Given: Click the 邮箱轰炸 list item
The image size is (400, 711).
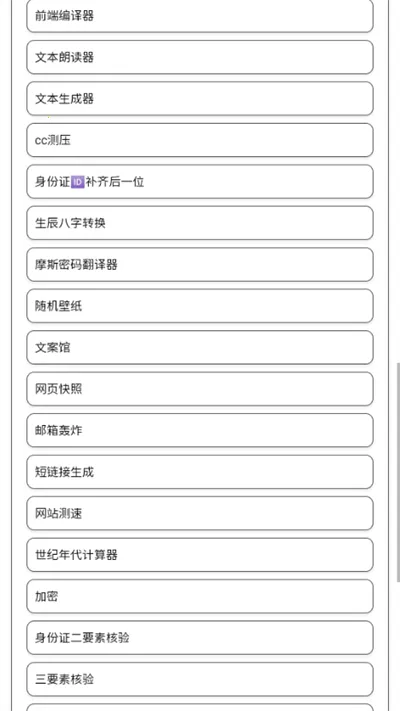Looking at the screenshot, I should click(x=200, y=430).
